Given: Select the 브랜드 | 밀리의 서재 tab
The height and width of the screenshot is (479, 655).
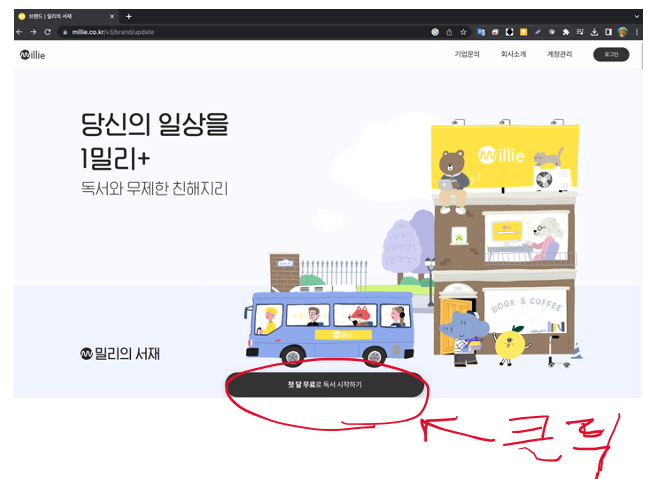Looking at the screenshot, I should 67,17.
